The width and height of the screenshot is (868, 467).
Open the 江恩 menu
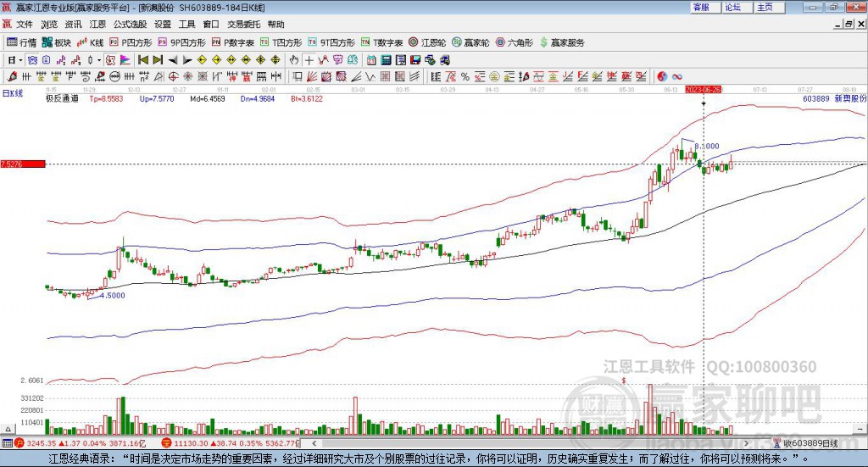(x=97, y=25)
